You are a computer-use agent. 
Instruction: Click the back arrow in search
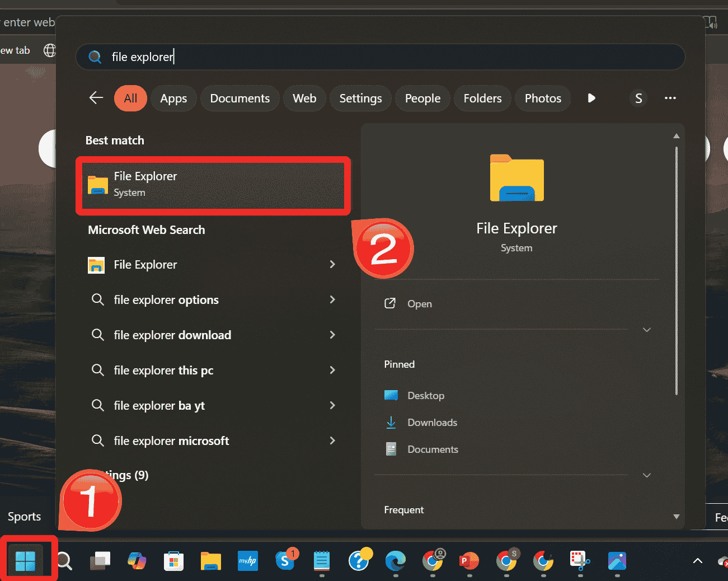[96, 98]
